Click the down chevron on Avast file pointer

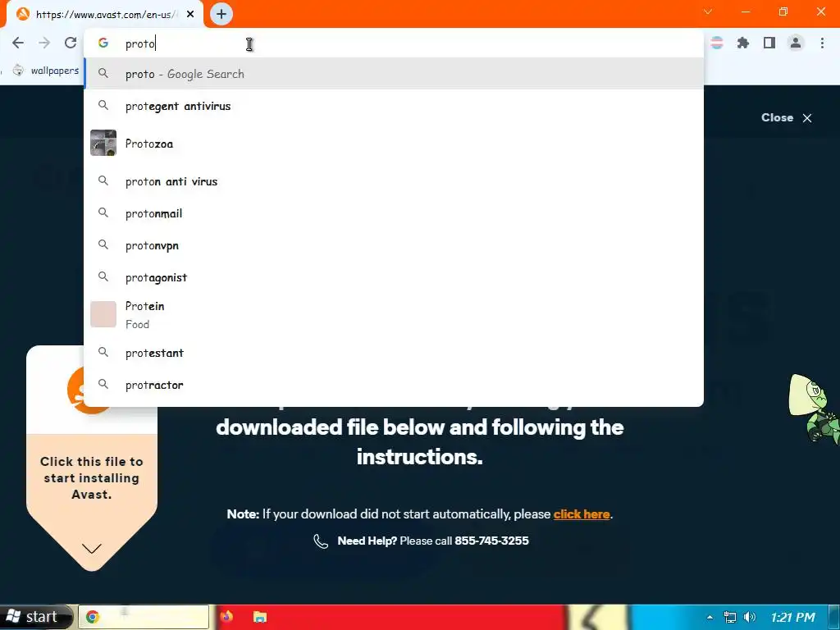pos(92,548)
